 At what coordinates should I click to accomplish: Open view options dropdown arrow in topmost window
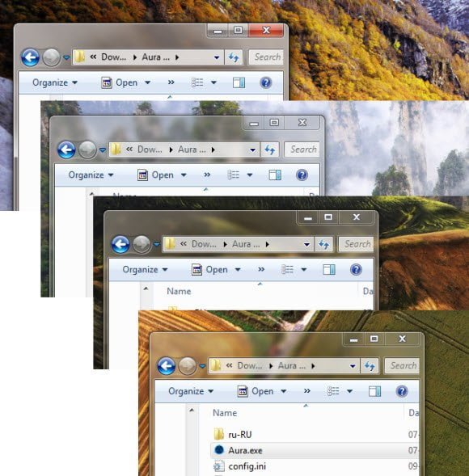(213, 82)
